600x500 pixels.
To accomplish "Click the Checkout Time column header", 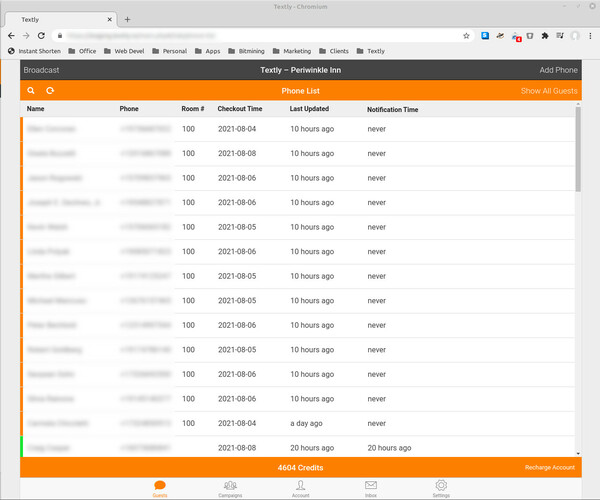I will [240, 109].
